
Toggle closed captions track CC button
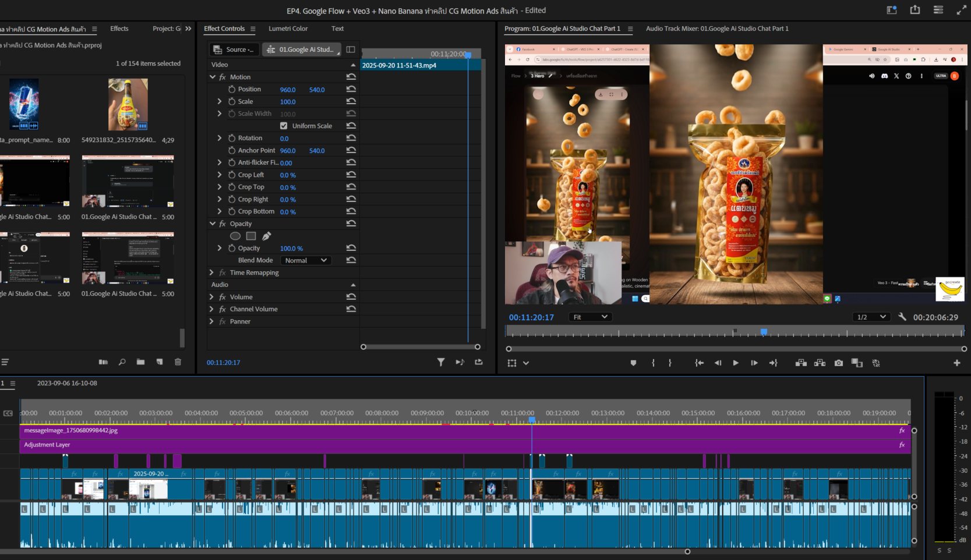8,413
